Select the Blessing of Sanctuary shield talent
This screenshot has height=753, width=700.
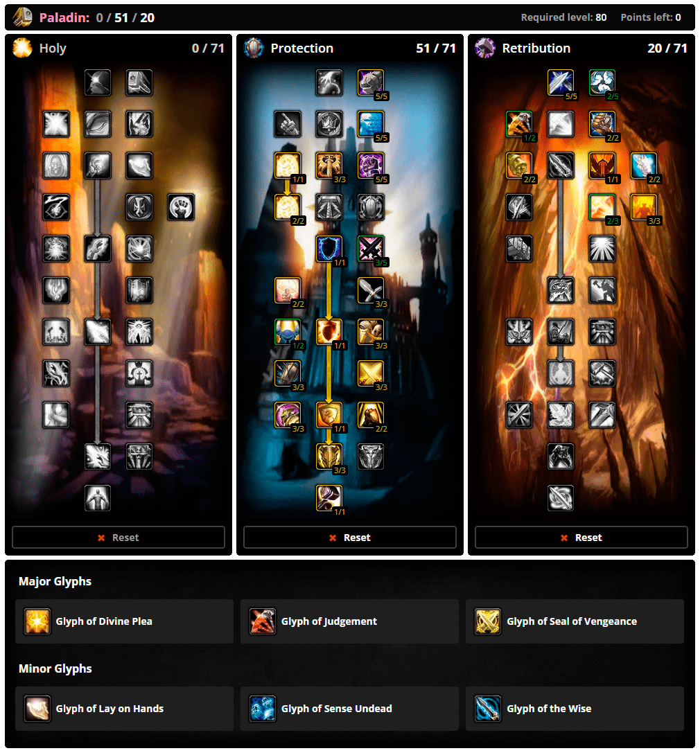click(x=329, y=249)
